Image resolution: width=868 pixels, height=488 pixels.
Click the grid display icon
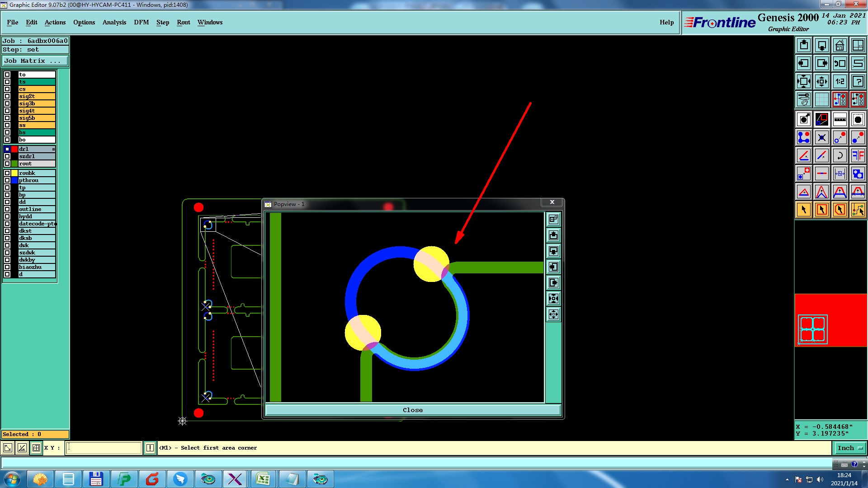(x=821, y=99)
